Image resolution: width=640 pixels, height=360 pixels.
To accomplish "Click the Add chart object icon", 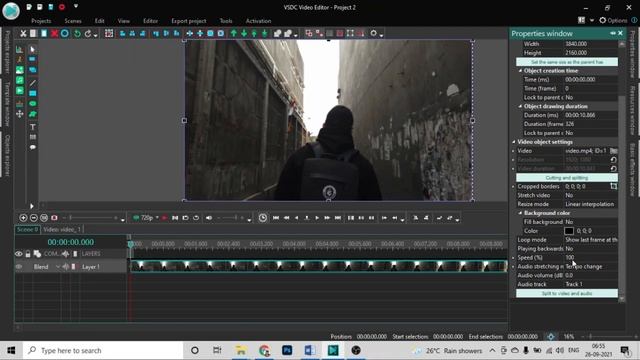I will pos(19,49).
